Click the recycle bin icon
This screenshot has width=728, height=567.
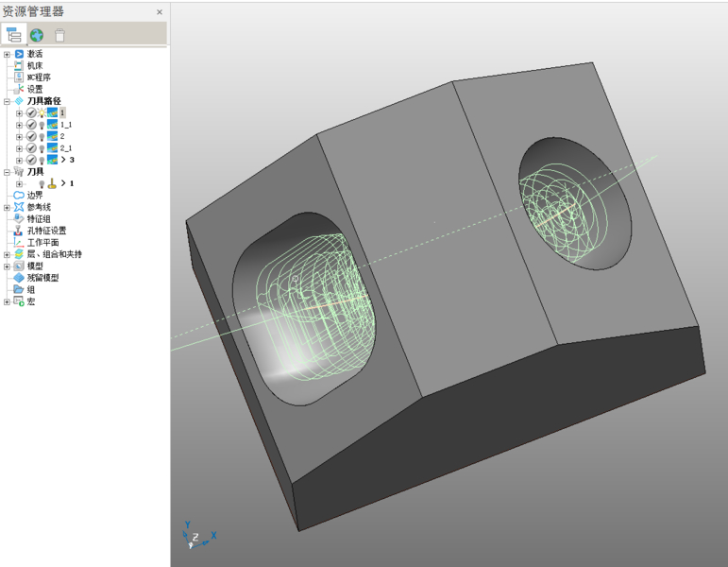click(59, 35)
